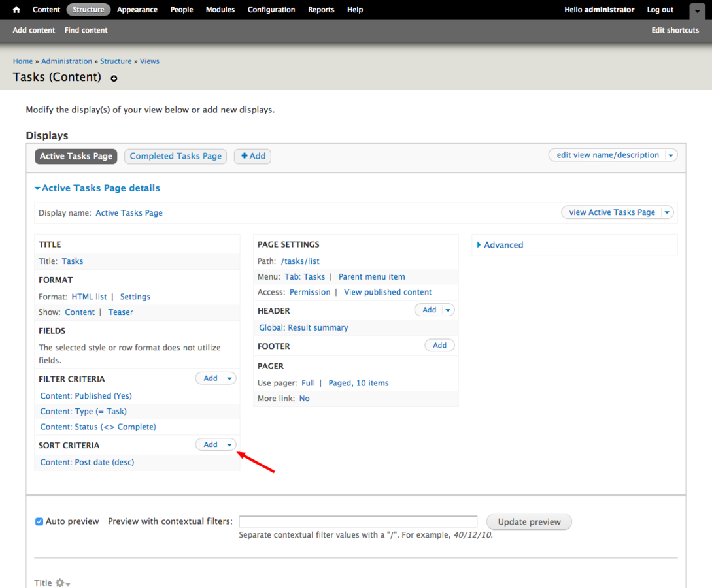Viewport: 712px width, 588px height.
Task: Open the Title gear settings icon
Action: pyautogui.click(x=62, y=583)
